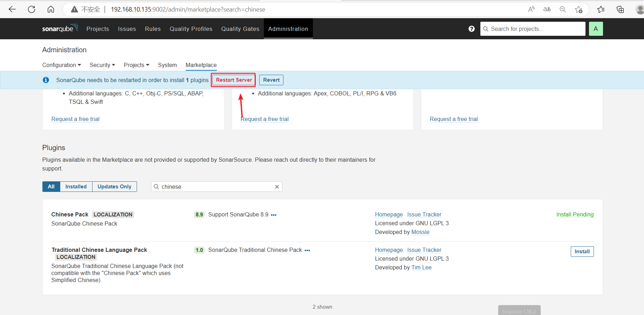This screenshot has height=315, width=644.
Task: Open Rules in top navigation
Action: click(153, 29)
